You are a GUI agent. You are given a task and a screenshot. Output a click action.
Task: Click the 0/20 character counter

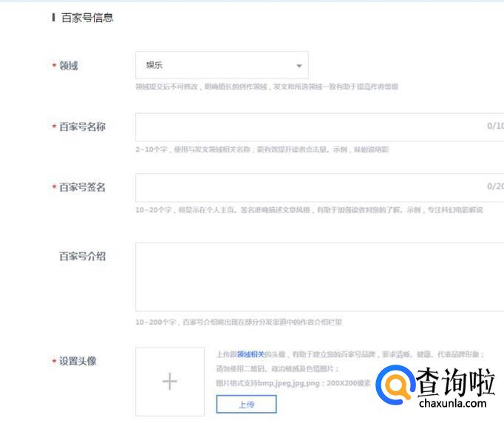point(494,186)
